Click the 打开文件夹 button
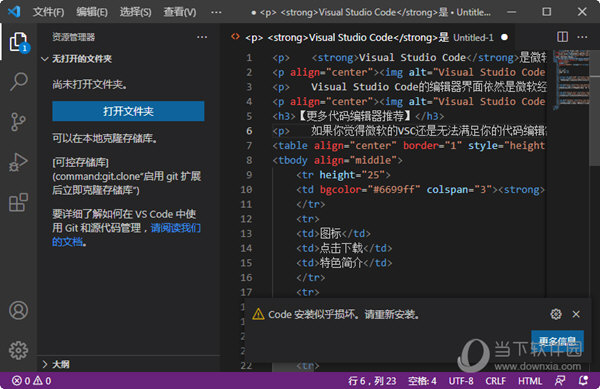Viewport: 600px width, 389px height. tap(128, 111)
